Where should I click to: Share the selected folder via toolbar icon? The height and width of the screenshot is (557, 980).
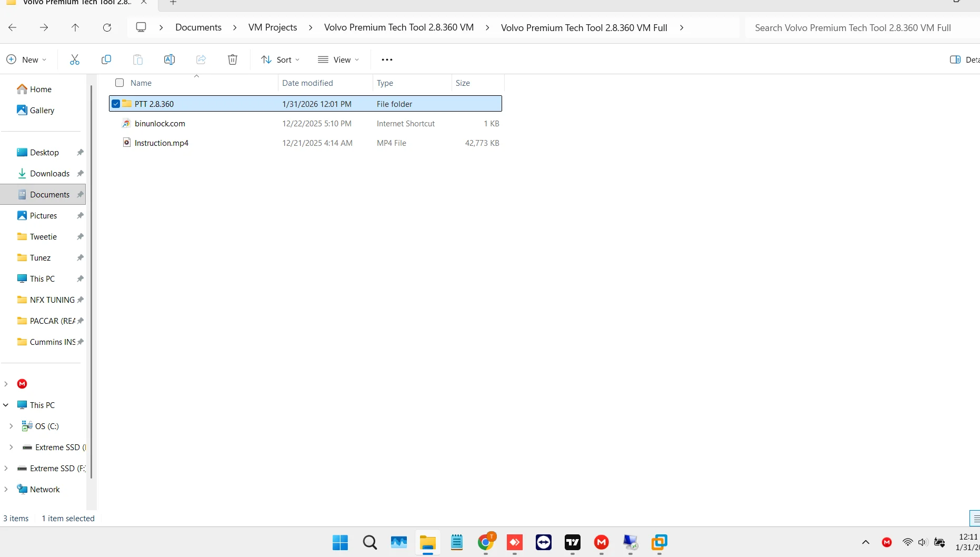(x=201, y=59)
